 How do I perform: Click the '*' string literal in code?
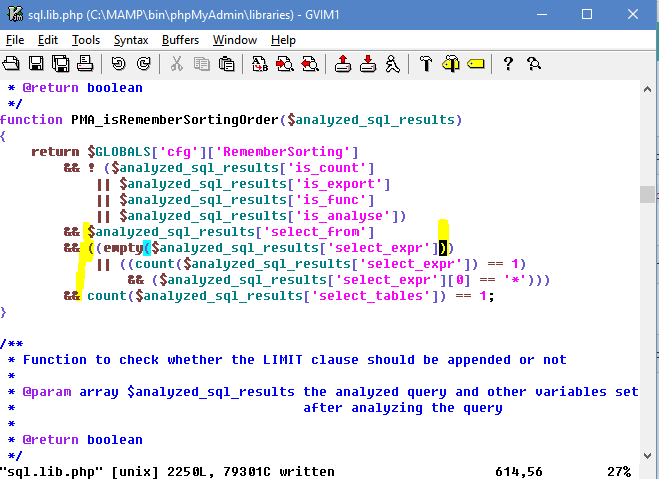click(515, 280)
